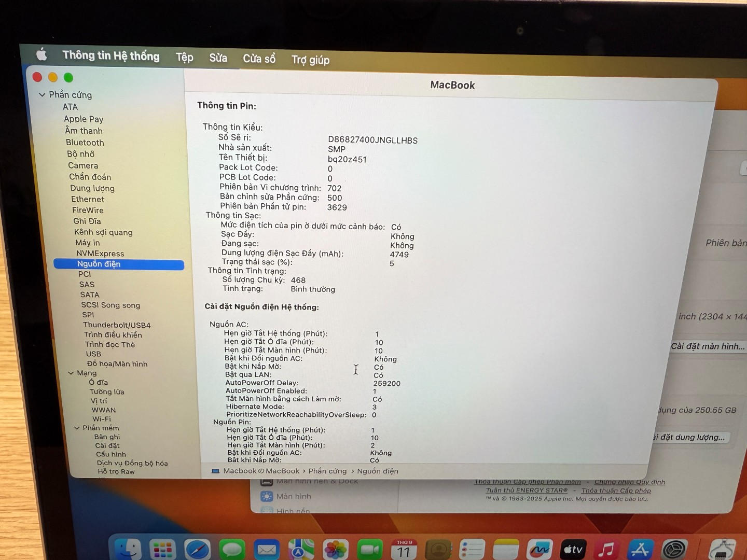
Task: Select Nguồn điện in sidebar
Action: pos(119,264)
